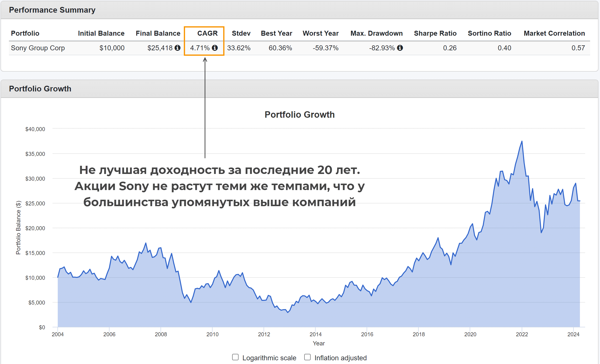Click the Sharpe Ratio column header
600x364 pixels.
(x=435, y=33)
